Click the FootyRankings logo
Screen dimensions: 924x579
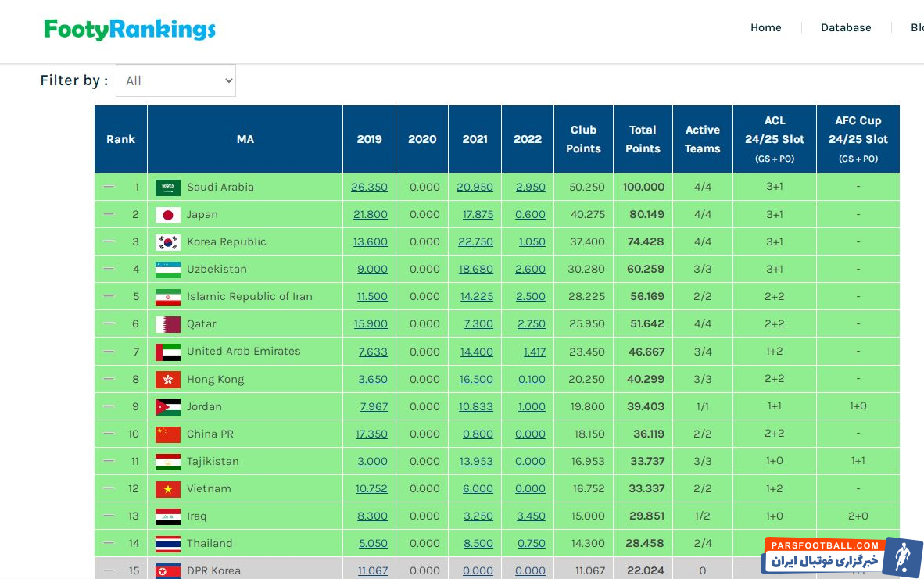[x=130, y=30]
